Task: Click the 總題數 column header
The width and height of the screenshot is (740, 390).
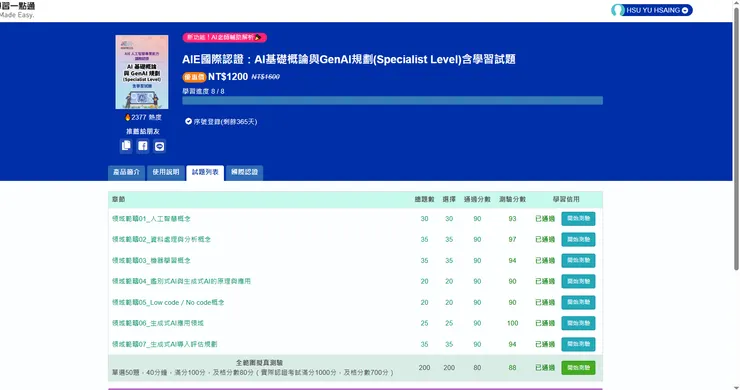Action: pos(424,199)
